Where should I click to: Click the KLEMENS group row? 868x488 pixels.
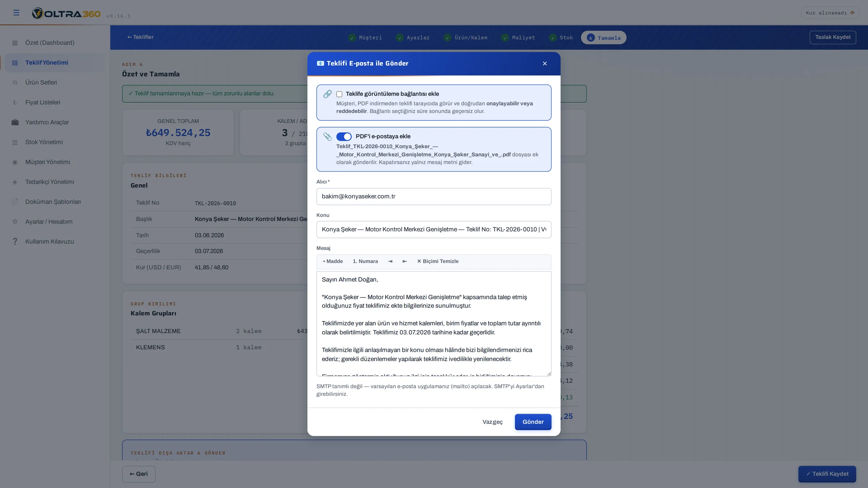point(219,347)
